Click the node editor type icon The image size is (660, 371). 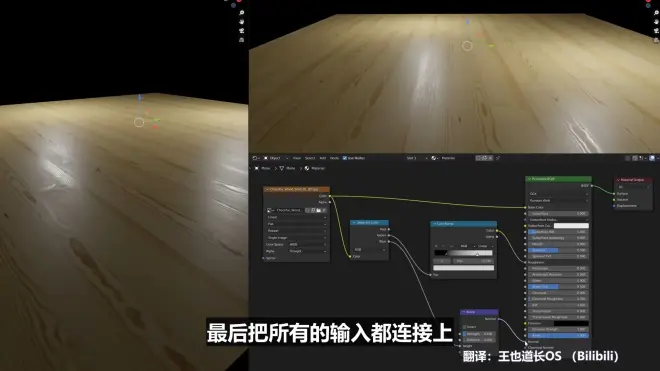coord(255,158)
